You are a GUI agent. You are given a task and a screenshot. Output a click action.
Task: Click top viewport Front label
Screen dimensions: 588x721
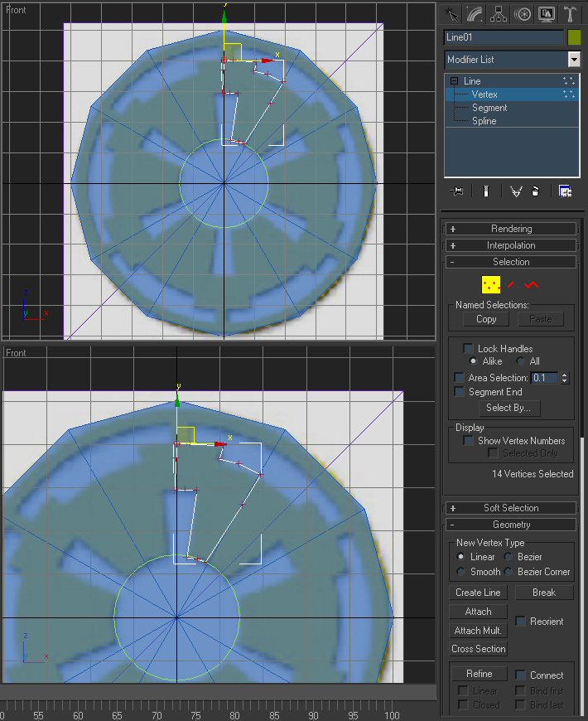click(16, 10)
